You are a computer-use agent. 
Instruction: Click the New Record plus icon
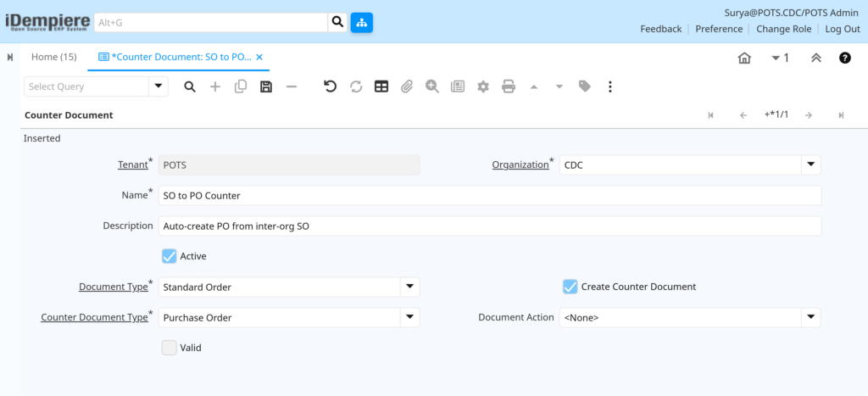click(215, 86)
